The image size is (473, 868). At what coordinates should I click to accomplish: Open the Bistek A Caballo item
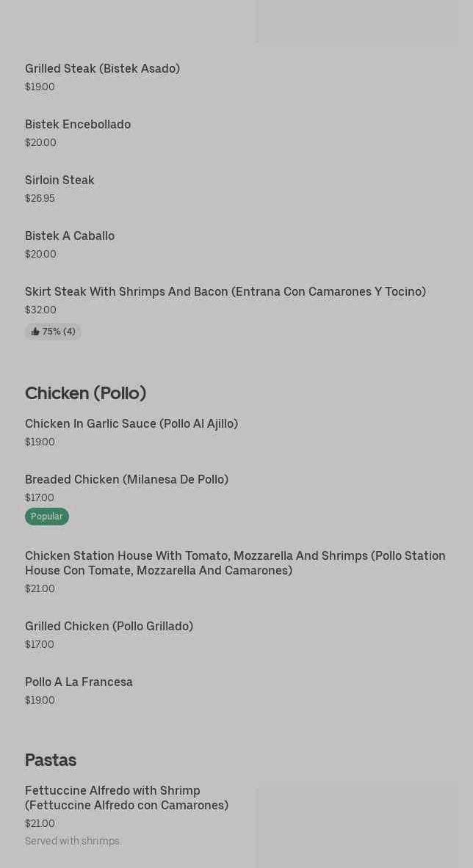[70, 236]
